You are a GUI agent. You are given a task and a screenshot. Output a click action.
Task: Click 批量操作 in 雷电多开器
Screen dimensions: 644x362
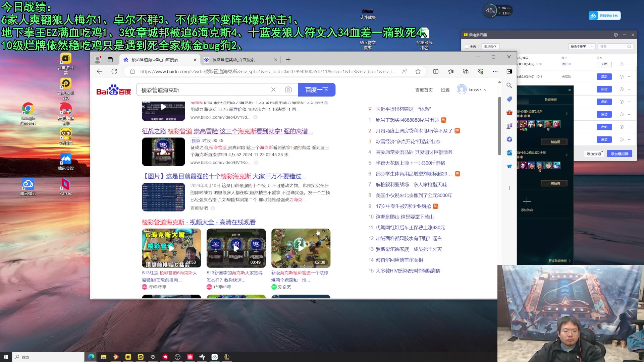(x=490, y=47)
